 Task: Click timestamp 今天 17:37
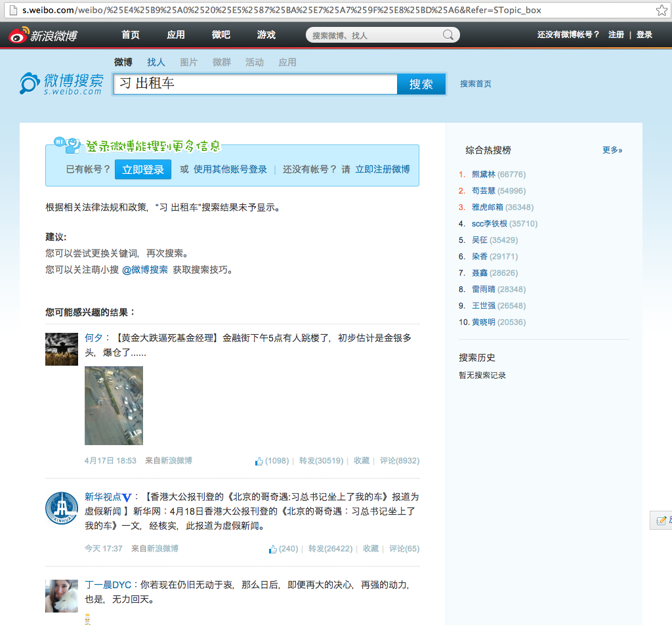pos(103,549)
